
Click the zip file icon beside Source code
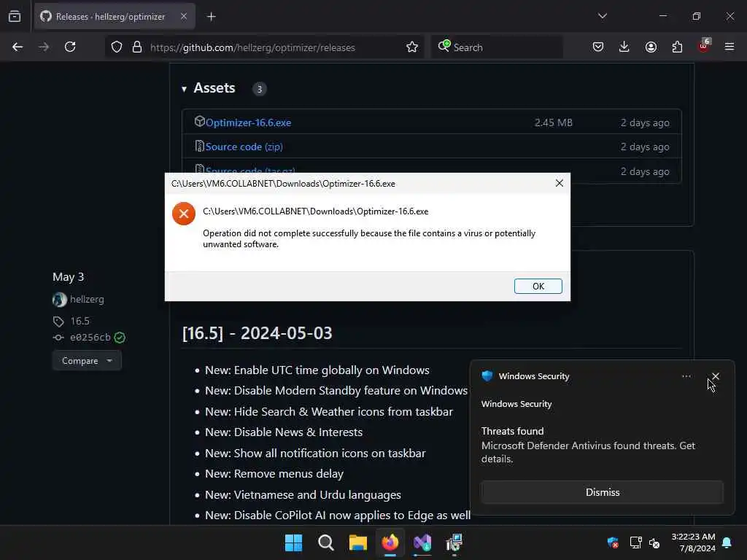(200, 146)
